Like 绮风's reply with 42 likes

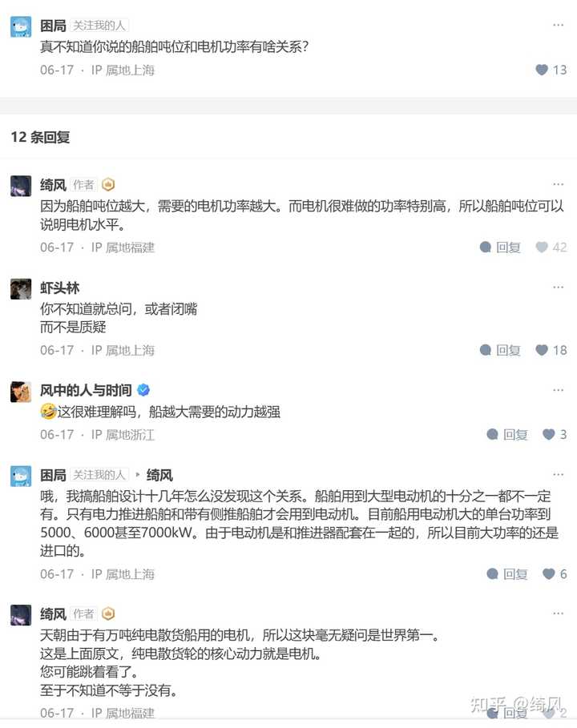coord(551,247)
